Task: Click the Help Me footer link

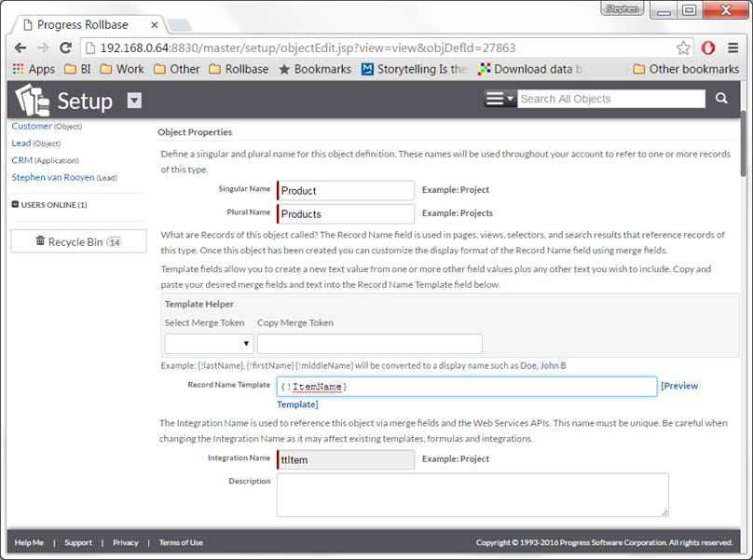Action: click(29, 542)
